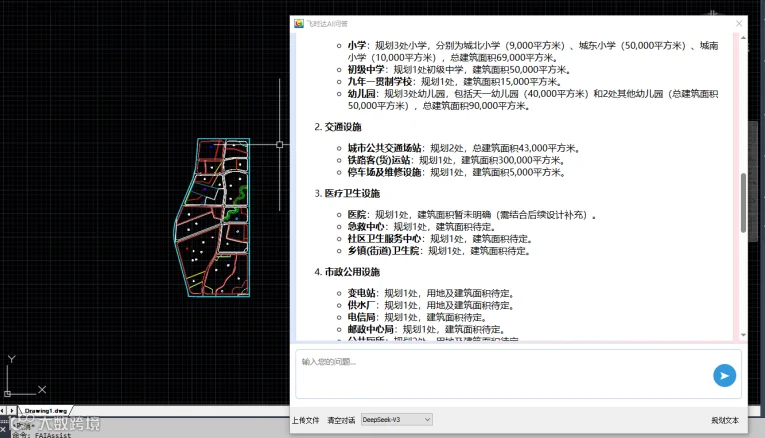Viewport: 765px width, 438px height.
Task: Click the chat scrollbar down arrow
Action: [743, 335]
